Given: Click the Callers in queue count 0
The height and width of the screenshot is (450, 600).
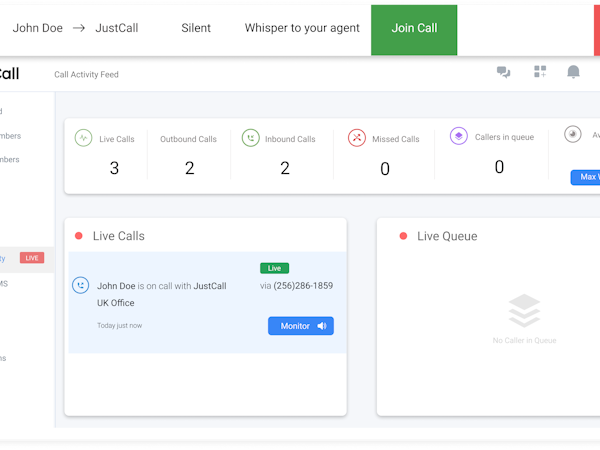Looking at the screenshot, I should 499,167.
